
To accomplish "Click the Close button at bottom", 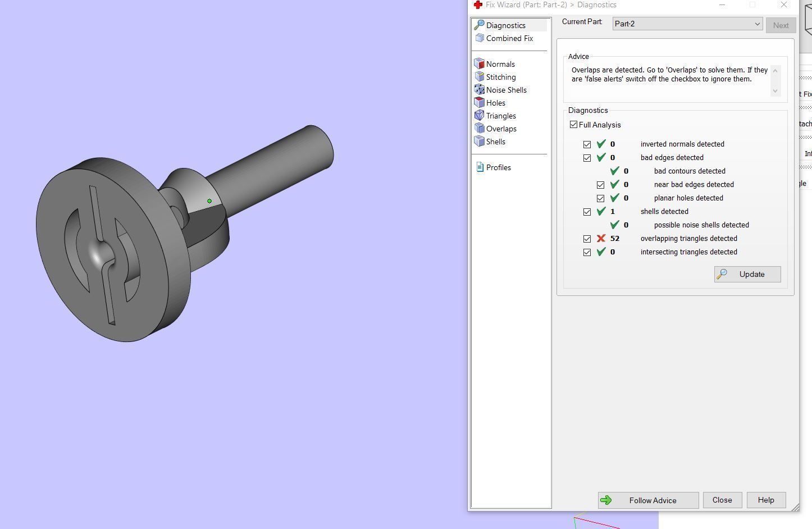I will (x=722, y=500).
